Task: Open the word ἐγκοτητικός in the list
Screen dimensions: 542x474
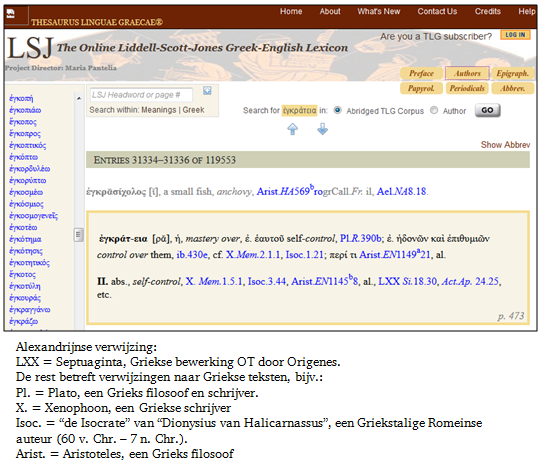Action: pos(29,263)
